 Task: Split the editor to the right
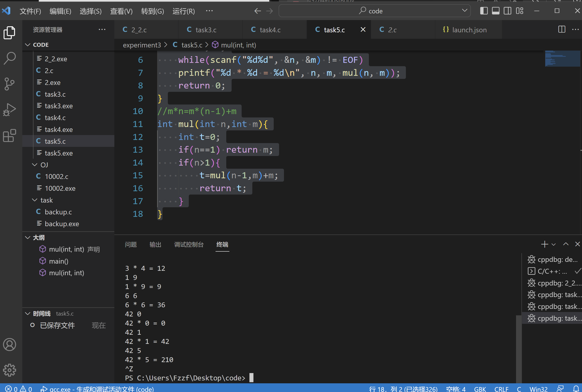click(561, 29)
